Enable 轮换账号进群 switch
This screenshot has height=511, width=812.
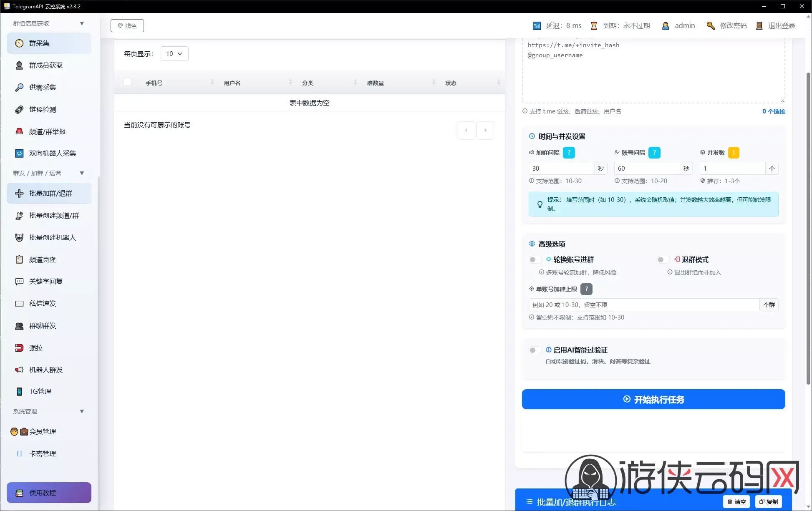tap(535, 260)
